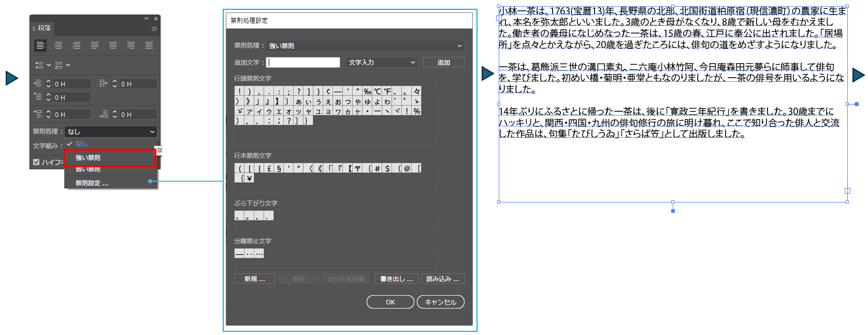The height and width of the screenshot is (335, 868).
Task: Click the 追加 button
Action: coord(444,62)
